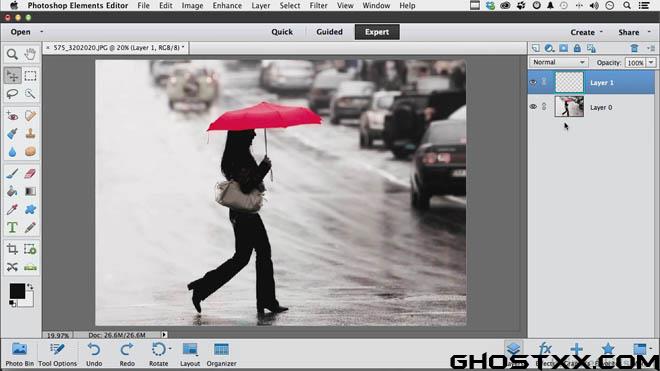Viewport: 660px width, 371px height.
Task: Select the Crop tool
Action: (x=12, y=249)
